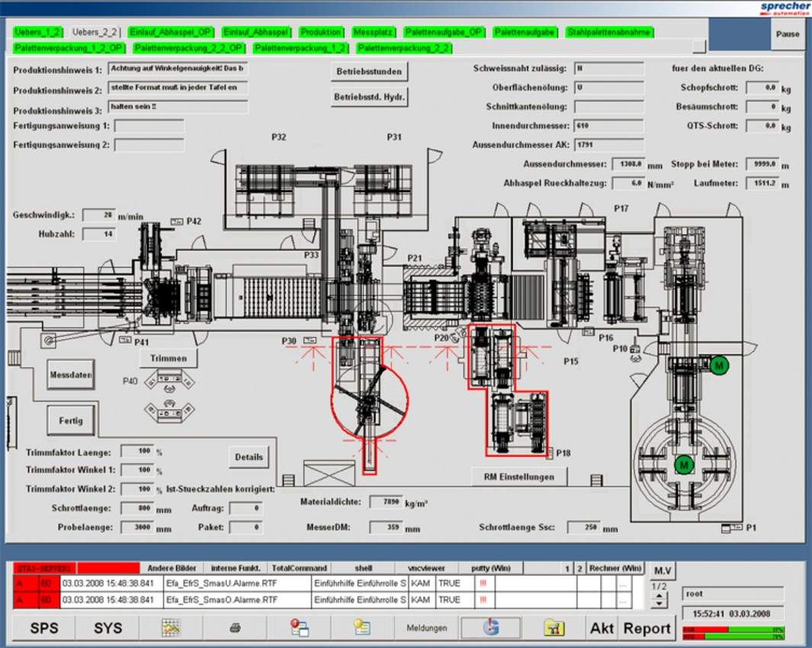Open the ellipsis button in first alarm row
Screen dimensions: 812x648
tap(624, 584)
